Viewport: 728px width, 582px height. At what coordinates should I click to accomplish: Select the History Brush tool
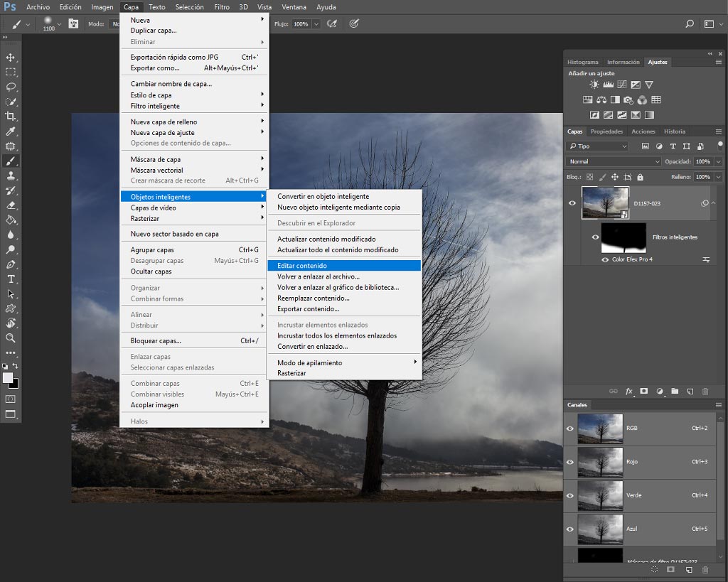click(10, 190)
